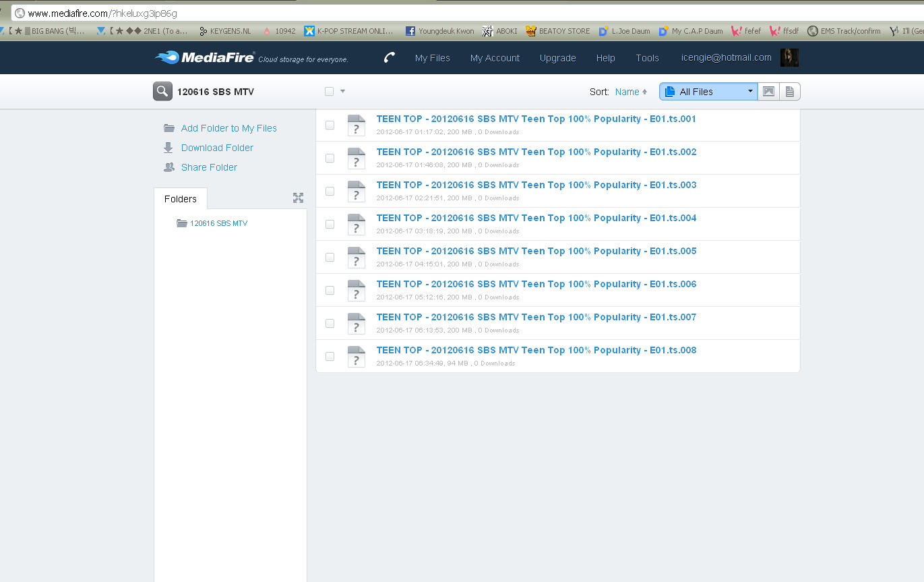
Task: Open the My C.A.P Daum bookmark
Action: 691,31
